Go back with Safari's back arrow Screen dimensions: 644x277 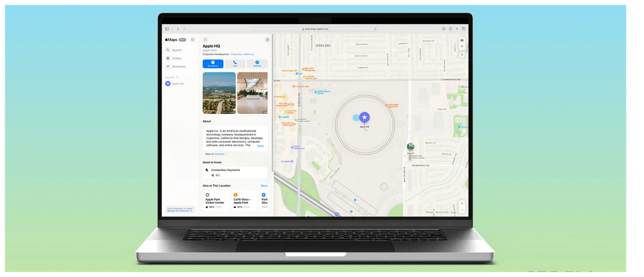coord(178,29)
